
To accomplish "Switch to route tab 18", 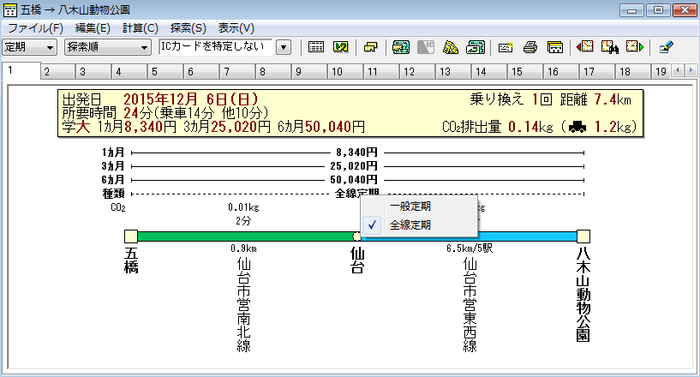I will tap(634, 72).
